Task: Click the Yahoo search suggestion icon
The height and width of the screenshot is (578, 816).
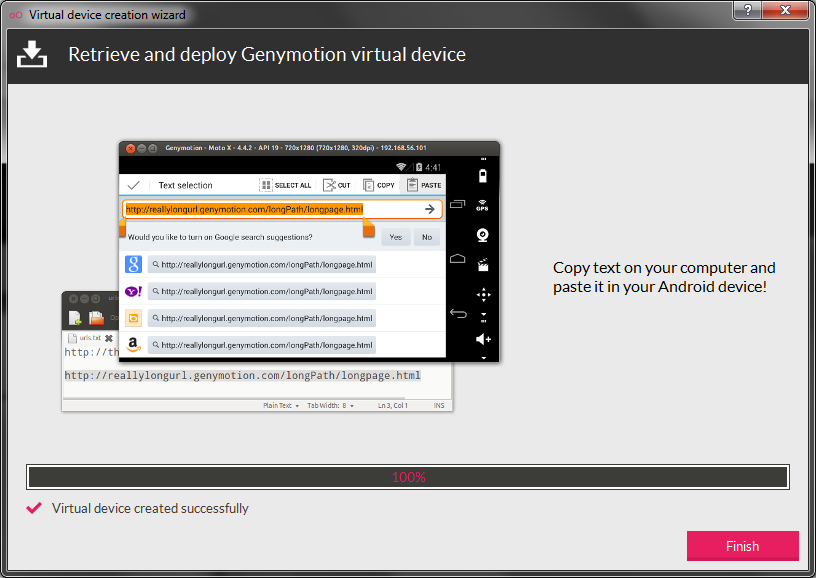Action: tap(133, 291)
